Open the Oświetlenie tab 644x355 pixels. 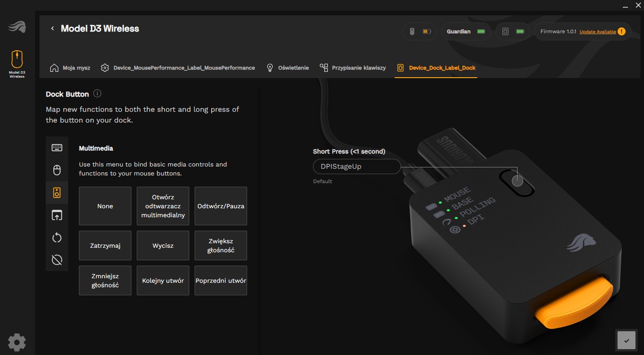[287, 68]
